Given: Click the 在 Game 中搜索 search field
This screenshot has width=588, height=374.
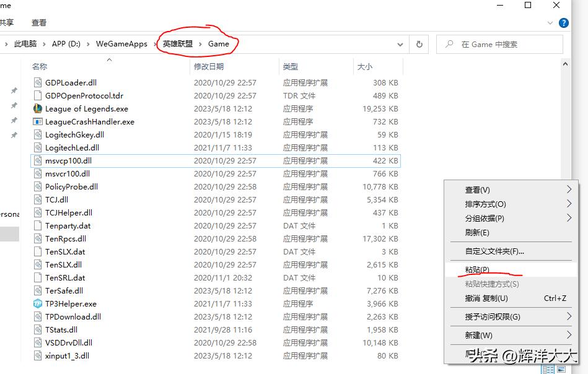Looking at the screenshot, I should (499, 44).
